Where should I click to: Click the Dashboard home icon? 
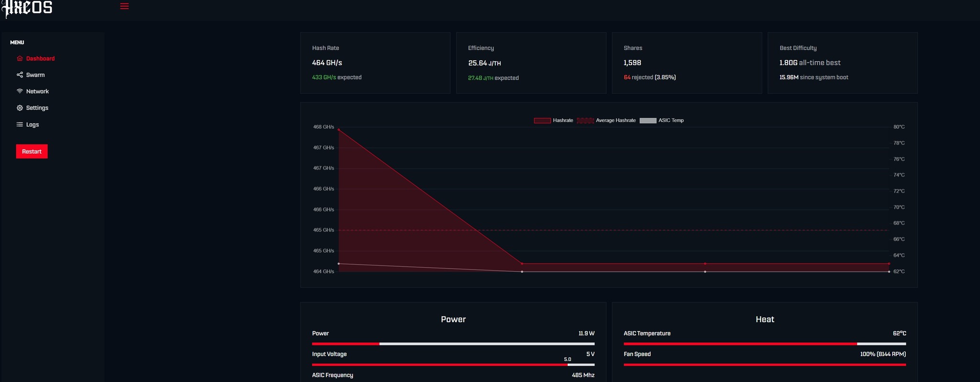pyautogui.click(x=20, y=58)
